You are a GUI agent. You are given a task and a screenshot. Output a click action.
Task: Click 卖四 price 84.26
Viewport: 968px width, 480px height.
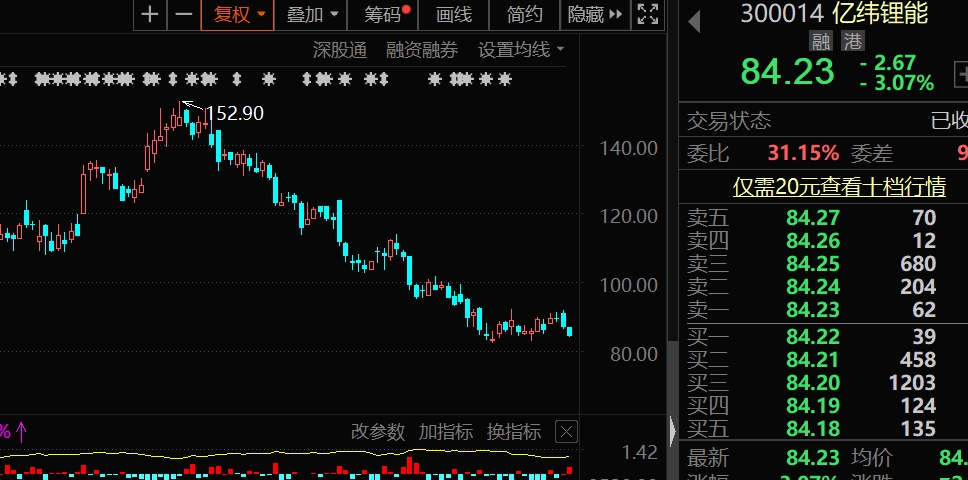813,241
